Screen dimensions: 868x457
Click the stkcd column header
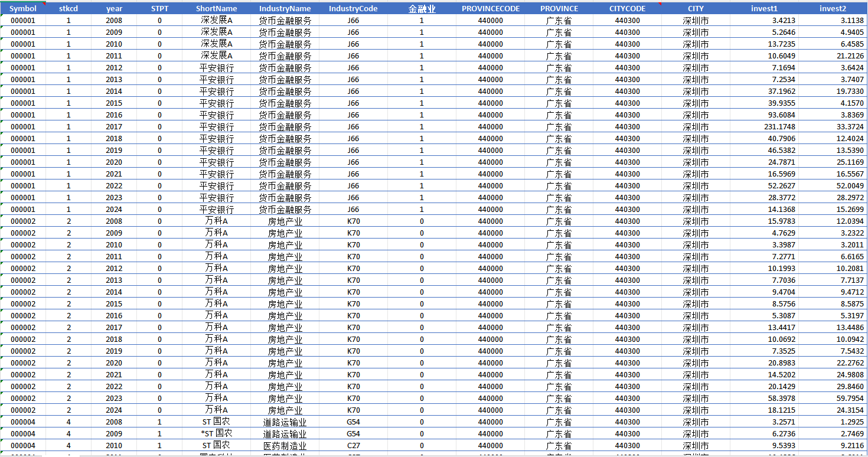pyautogui.click(x=68, y=9)
